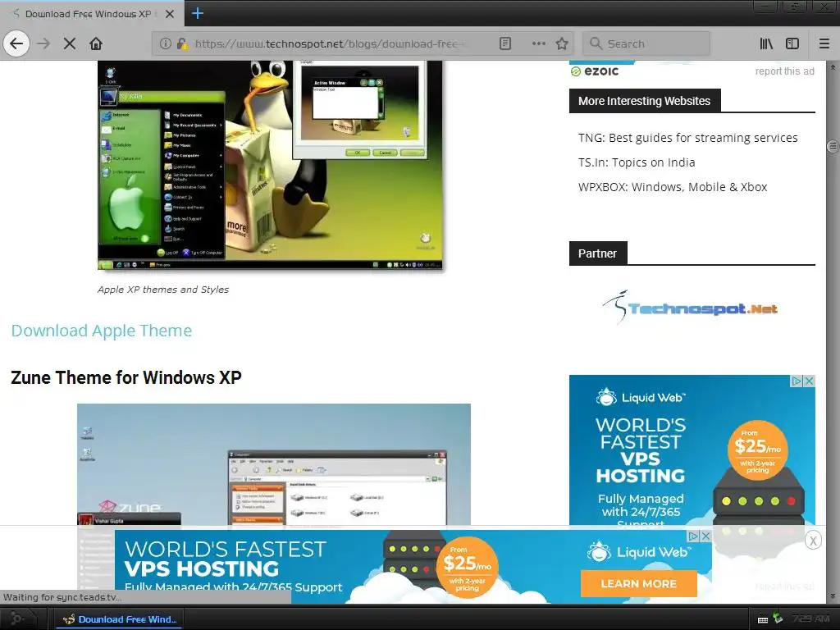Click the page scrollbar up arrow
The height and width of the screenshot is (630, 840).
click(x=833, y=67)
